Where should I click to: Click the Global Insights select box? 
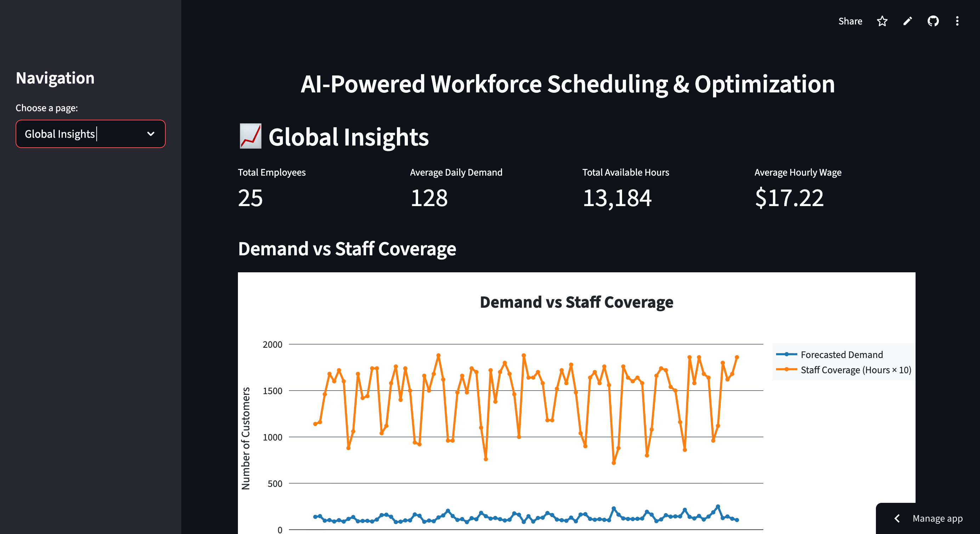coord(76,134)
